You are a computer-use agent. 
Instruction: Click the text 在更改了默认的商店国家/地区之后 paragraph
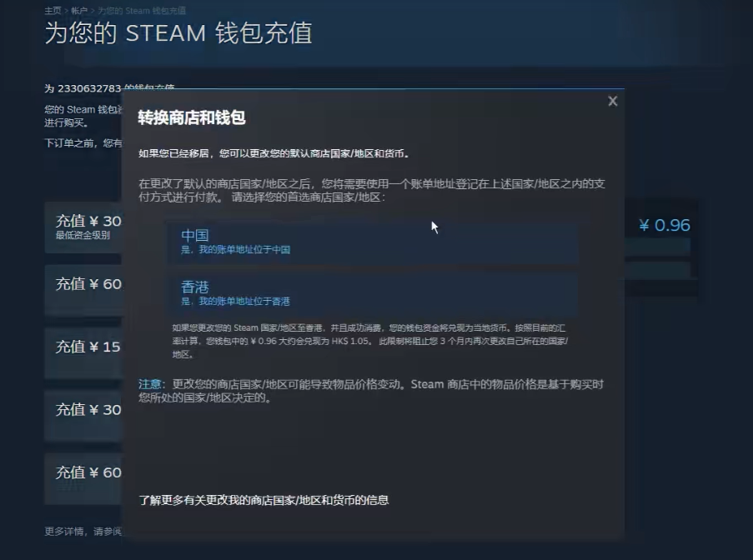tap(372, 191)
